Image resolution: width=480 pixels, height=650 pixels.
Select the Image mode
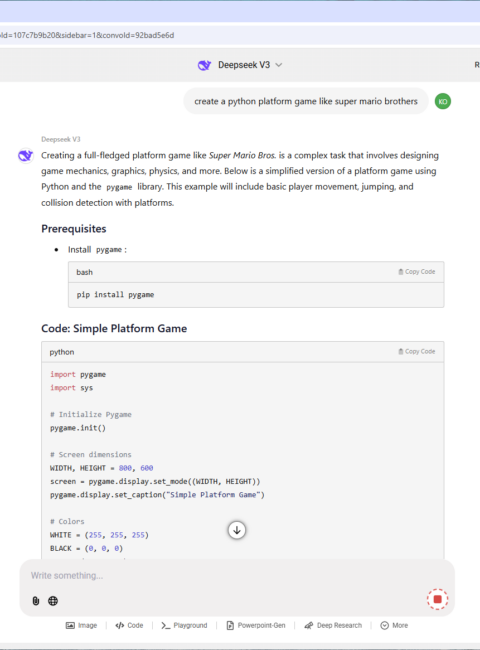(x=81, y=625)
